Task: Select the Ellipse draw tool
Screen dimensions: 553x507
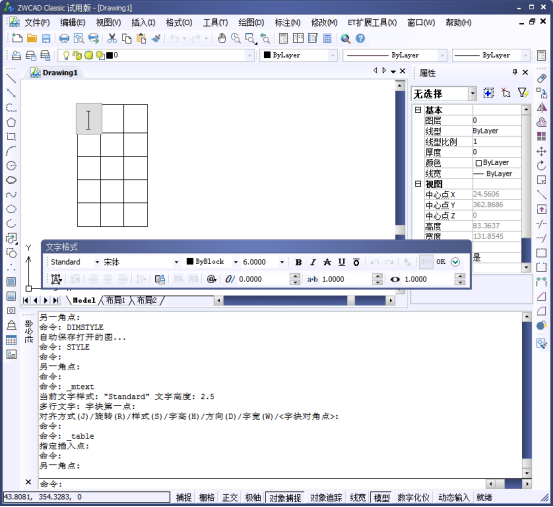Action: point(11,209)
